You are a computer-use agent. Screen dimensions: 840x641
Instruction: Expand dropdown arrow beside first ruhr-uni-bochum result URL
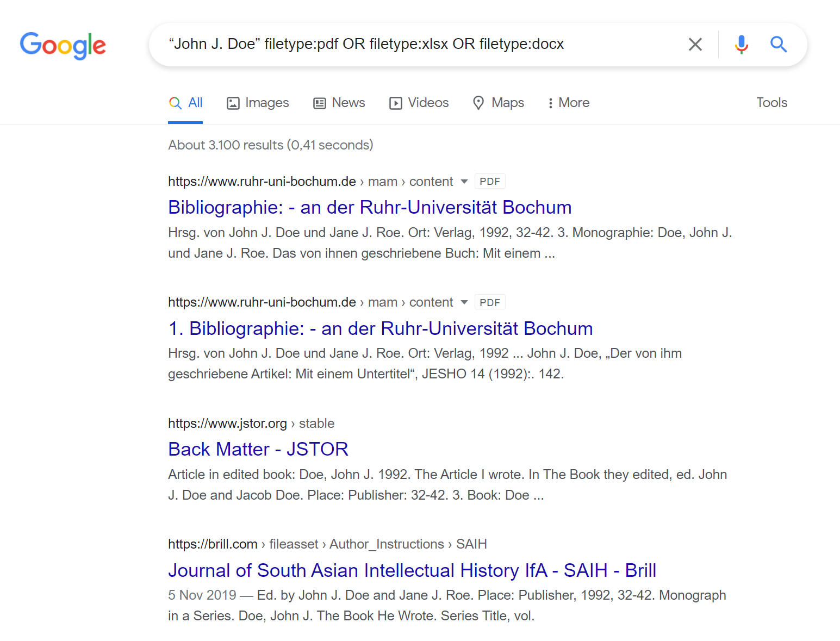(x=464, y=182)
